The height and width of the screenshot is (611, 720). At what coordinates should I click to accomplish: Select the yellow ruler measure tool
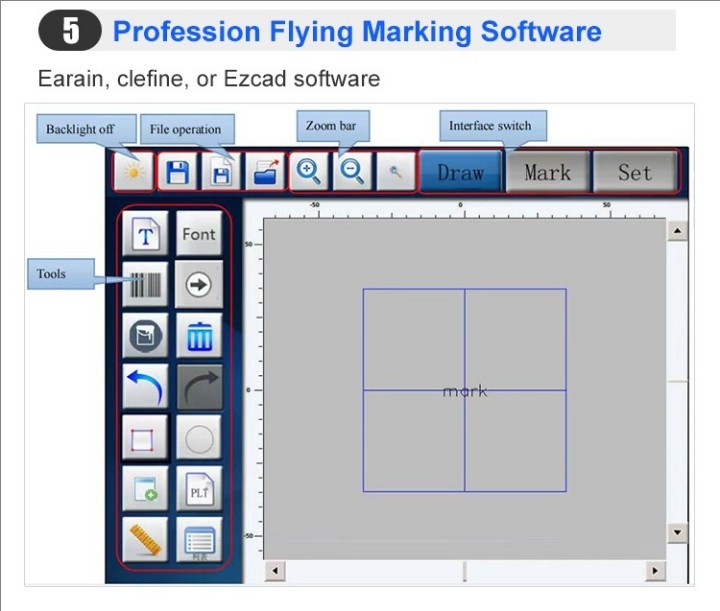click(146, 539)
